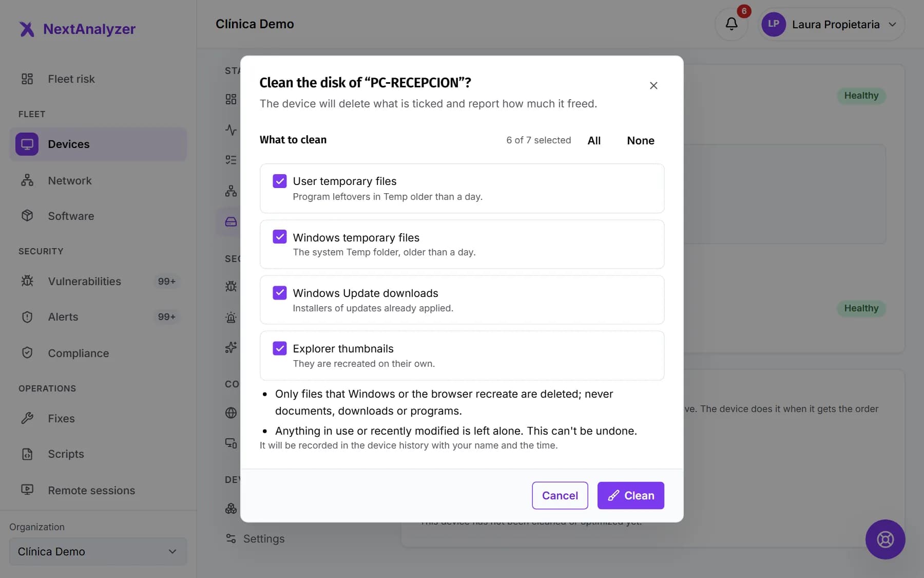Select Devices in the sidebar
The image size is (924, 578).
[x=98, y=144]
